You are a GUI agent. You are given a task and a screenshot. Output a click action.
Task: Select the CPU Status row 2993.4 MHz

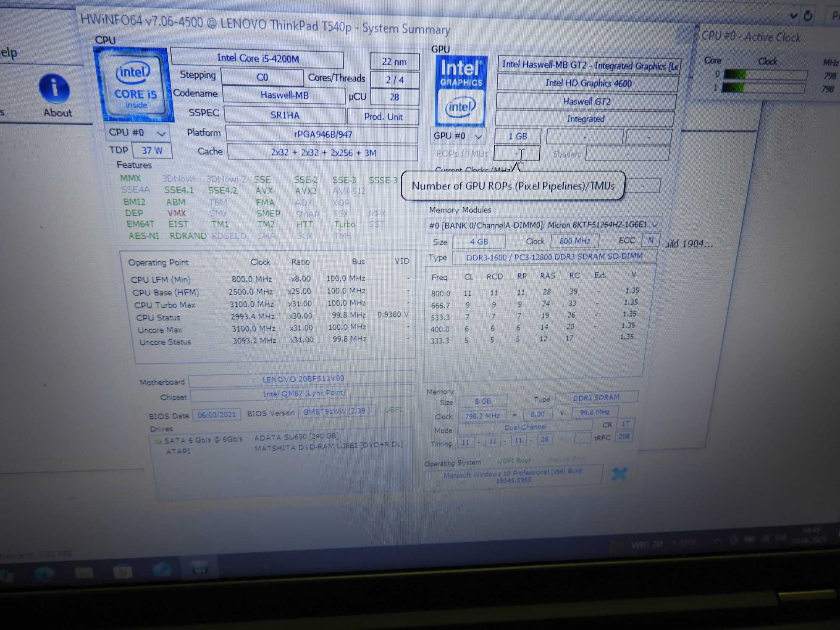272,316
